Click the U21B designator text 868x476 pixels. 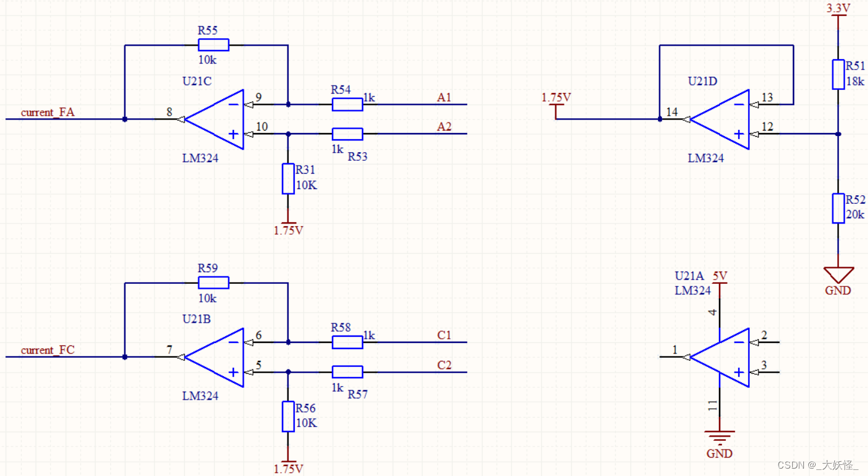click(197, 319)
